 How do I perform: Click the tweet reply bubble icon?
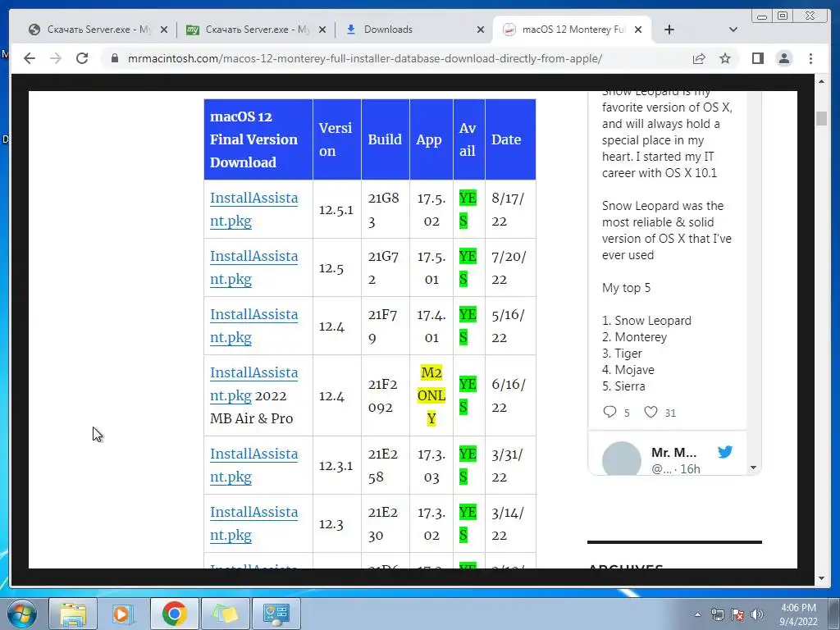coord(609,412)
